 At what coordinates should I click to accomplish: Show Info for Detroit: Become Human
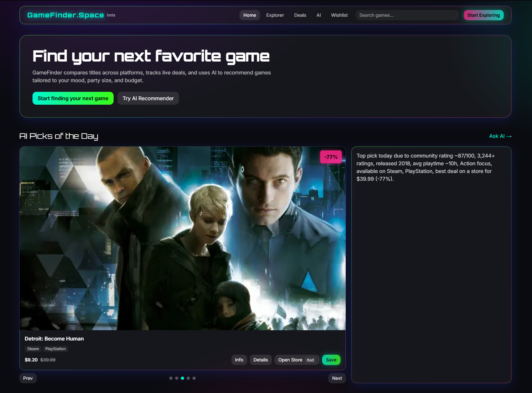(x=239, y=360)
